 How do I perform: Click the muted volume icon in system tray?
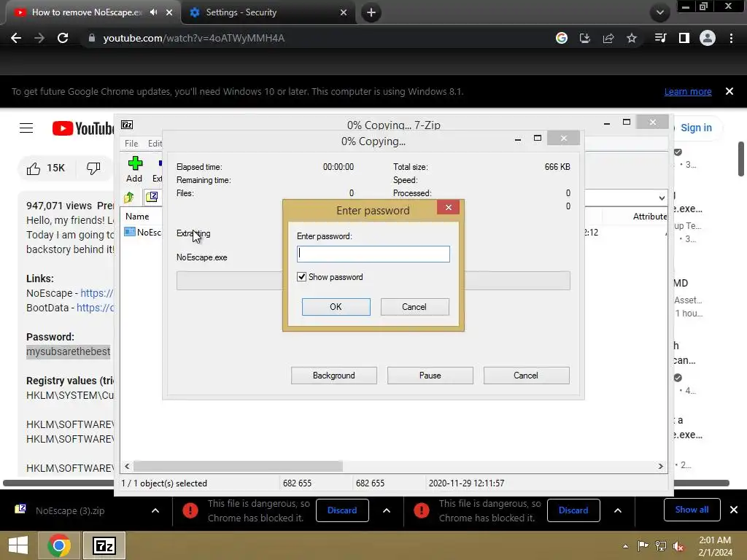(678, 546)
